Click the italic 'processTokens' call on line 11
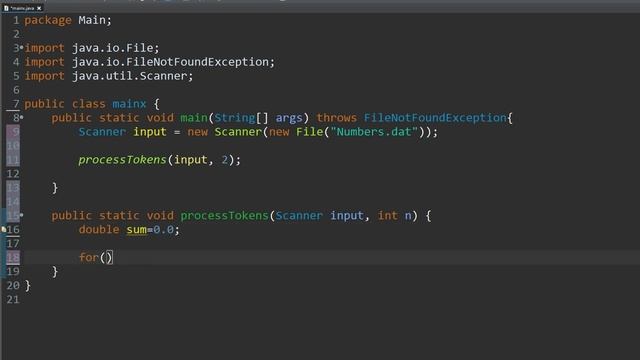The image size is (640, 360). (x=122, y=160)
